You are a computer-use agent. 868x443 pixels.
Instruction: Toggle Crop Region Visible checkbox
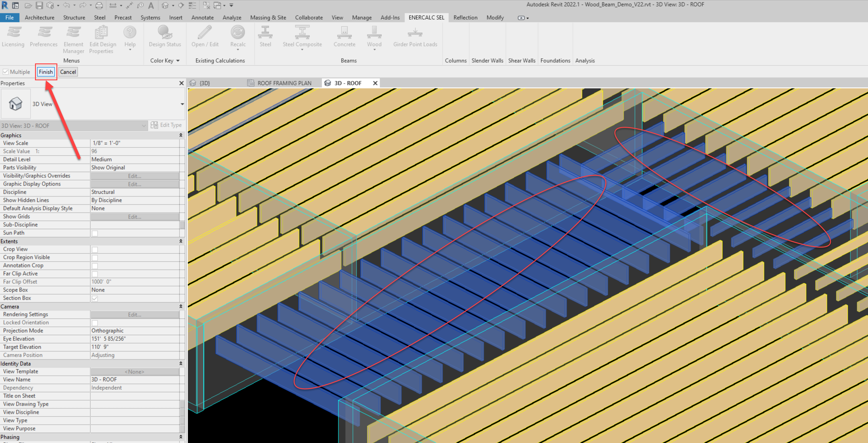[x=95, y=258]
